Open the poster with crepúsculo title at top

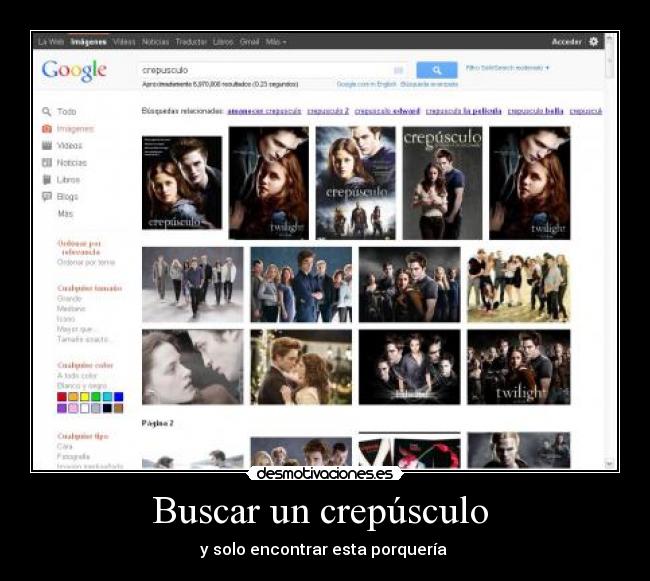coord(442,183)
